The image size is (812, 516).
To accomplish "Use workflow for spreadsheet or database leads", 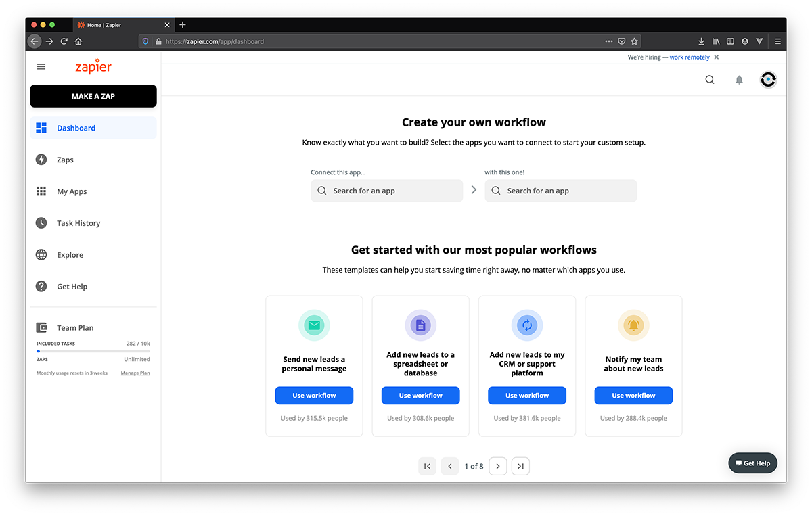I will (421, 396).
